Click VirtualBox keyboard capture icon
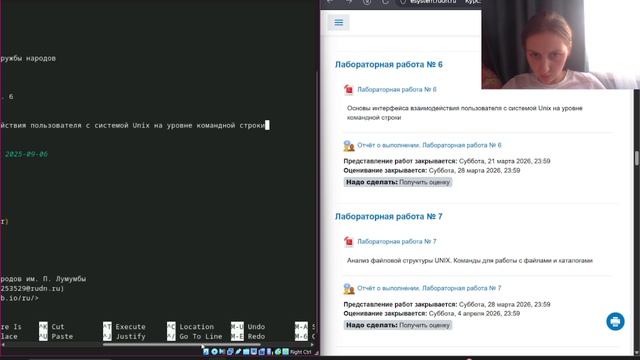Screen dimensions: 640x360 coord(285,351)
